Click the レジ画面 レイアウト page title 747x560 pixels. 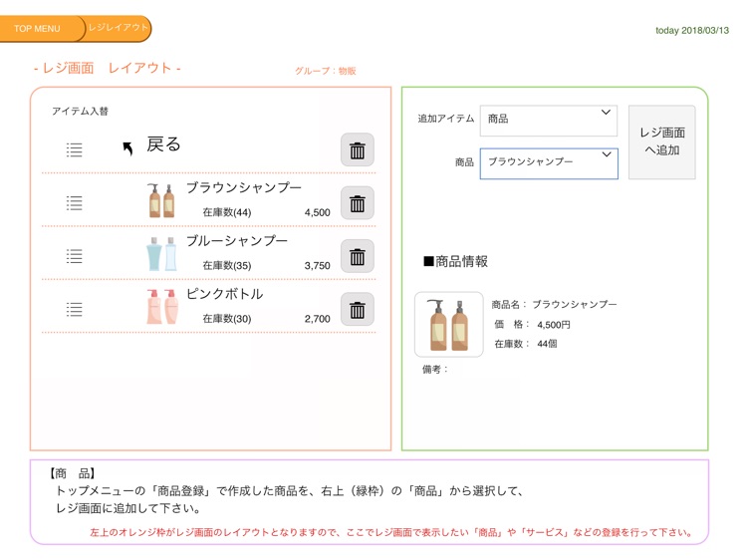[108, 68]
